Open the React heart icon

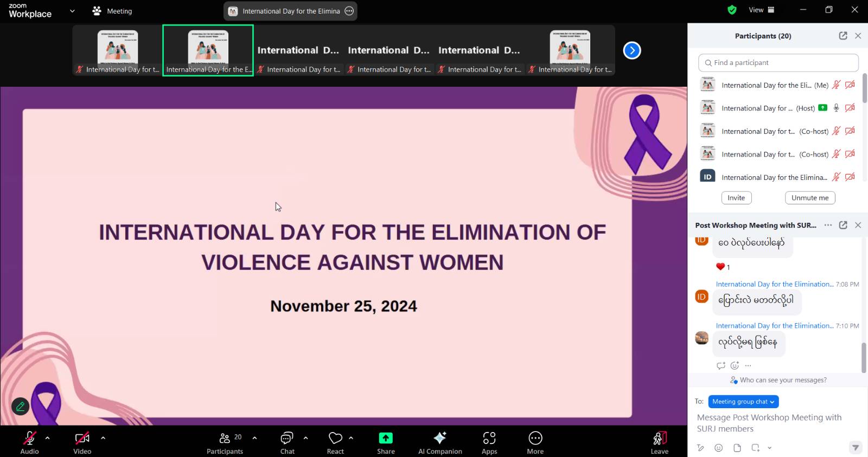(335, 438)
